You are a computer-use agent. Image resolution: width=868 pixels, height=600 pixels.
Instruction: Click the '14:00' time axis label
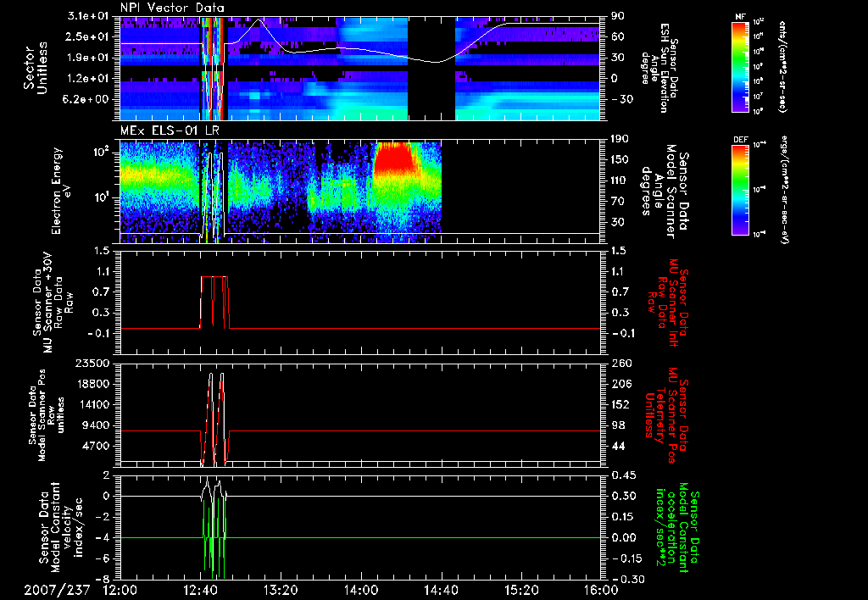coord(361,590)
